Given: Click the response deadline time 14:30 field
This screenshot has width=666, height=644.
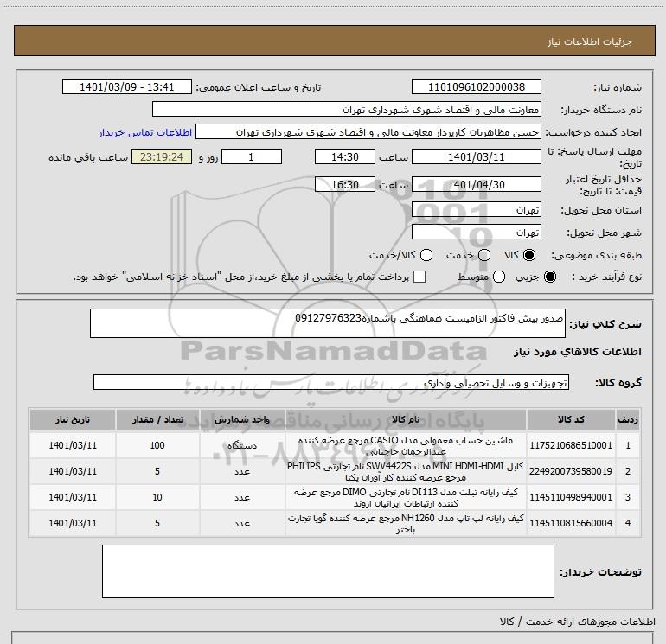Looking at the screenshot, I should (345, 156).
